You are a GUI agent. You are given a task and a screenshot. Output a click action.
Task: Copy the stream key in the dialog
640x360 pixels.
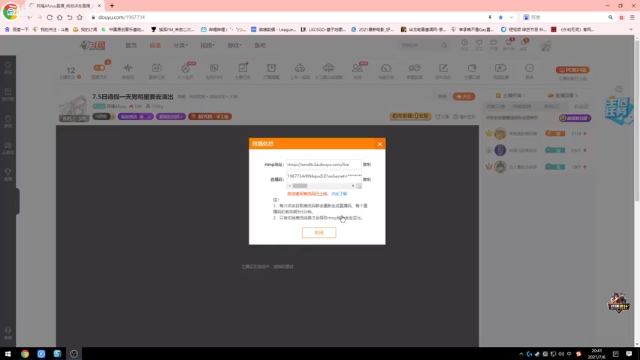tap(367, 180)
